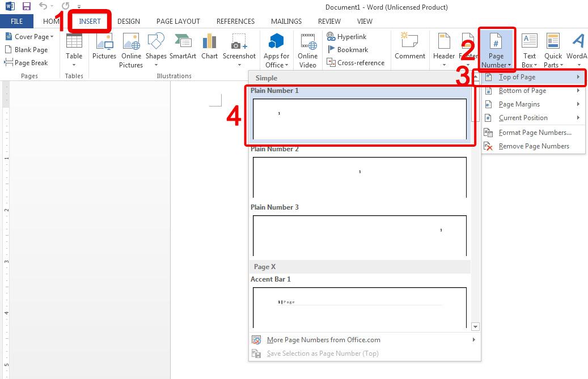The image size is (588, 379).
Task: Insert a Hyperlink
Action: pos(346,36)
